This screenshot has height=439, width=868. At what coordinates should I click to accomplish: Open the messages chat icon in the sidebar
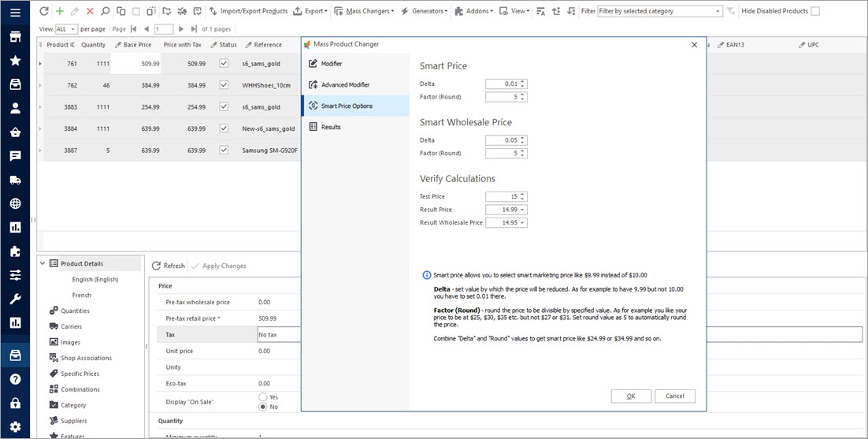pyautogui.click(x=16, y=155)
